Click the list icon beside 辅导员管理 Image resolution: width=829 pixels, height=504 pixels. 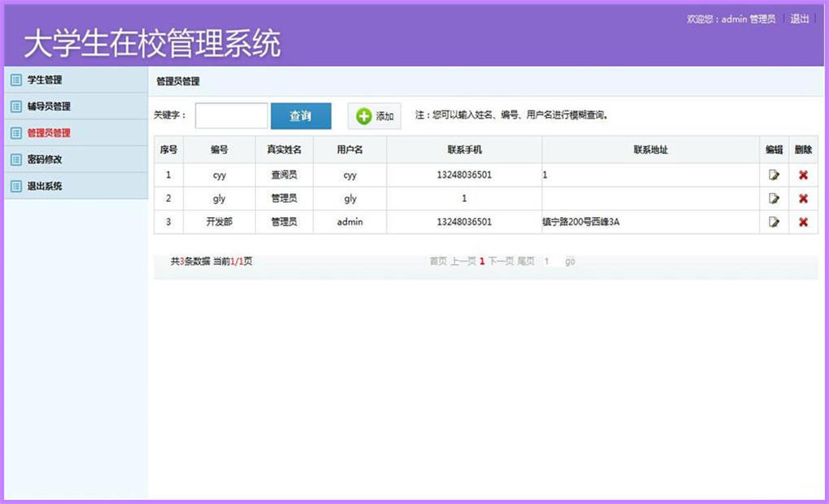coord(16,106)
